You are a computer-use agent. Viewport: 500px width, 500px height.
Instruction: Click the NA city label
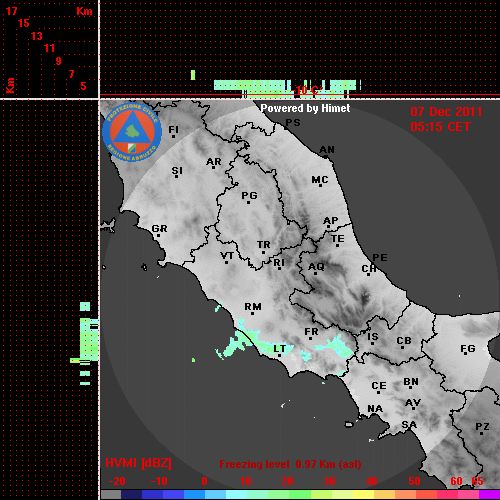375,409
